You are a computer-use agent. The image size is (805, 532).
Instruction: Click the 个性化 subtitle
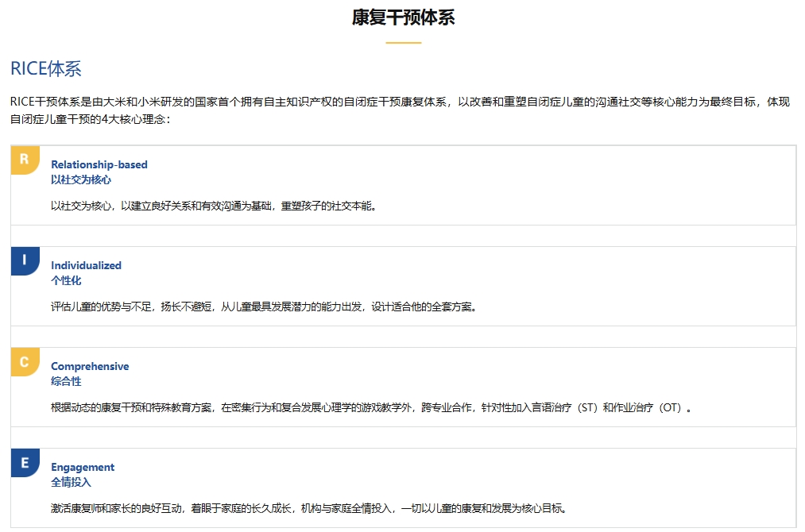(x=66, y=280)
